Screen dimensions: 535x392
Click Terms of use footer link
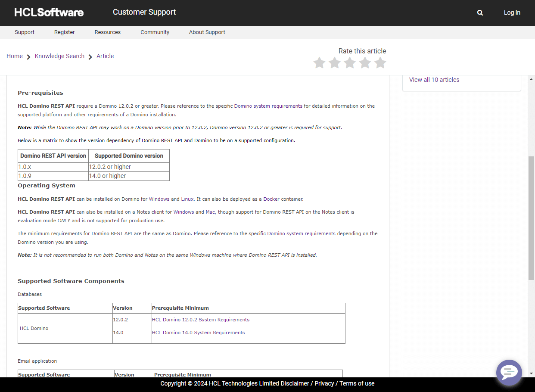(357, 383)
